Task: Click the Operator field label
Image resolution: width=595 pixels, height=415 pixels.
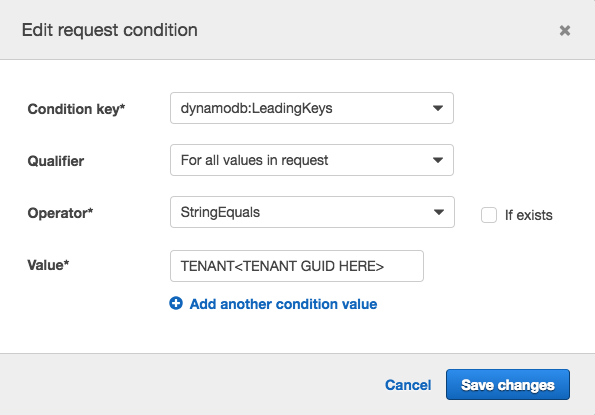Action: point(60,213)
